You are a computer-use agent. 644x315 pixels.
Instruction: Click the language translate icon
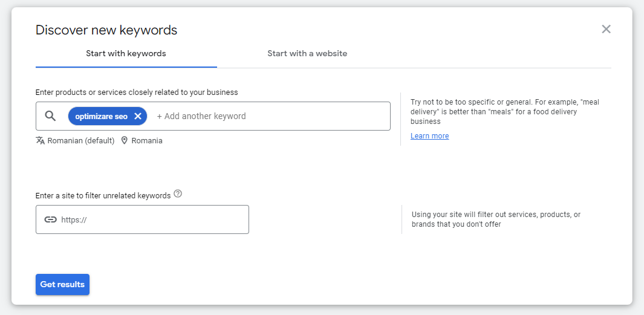(x=41, y=140)
